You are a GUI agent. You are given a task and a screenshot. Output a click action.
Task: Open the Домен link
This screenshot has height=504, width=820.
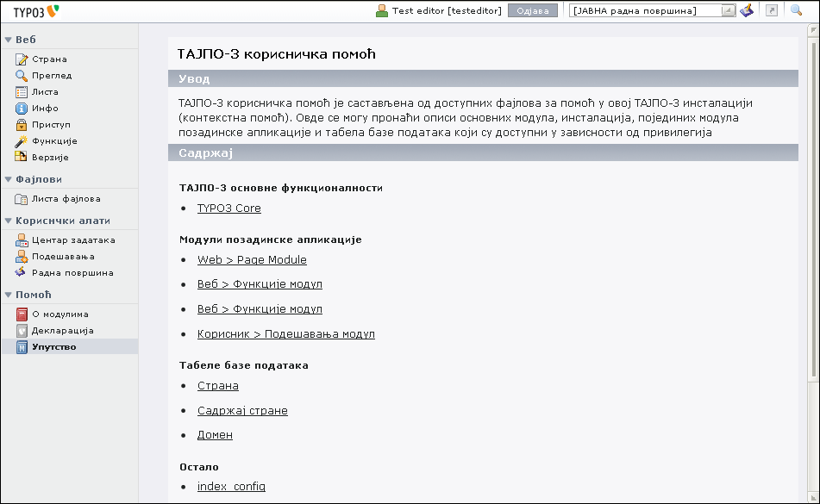pyautogui.click(x=215, y=434)
